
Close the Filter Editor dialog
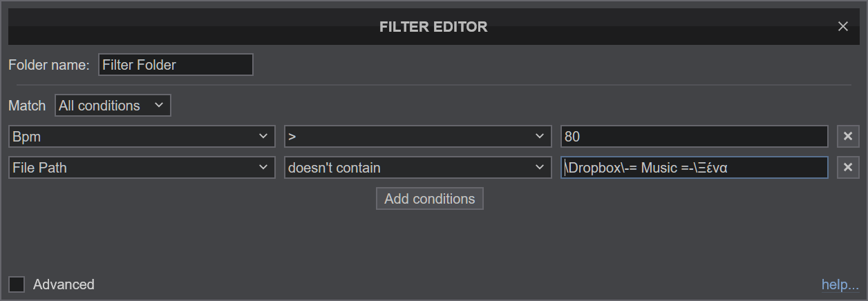tap(842, 26)
